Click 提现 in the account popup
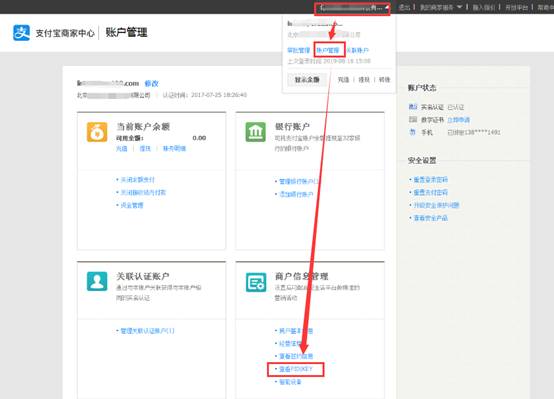Screen dimensions: 554x399 click(x=364, y=80)
